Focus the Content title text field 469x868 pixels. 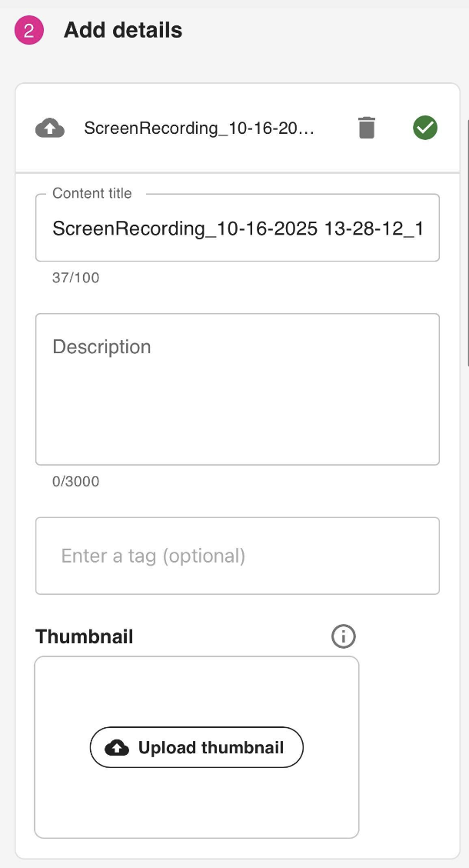pos(237,229)
